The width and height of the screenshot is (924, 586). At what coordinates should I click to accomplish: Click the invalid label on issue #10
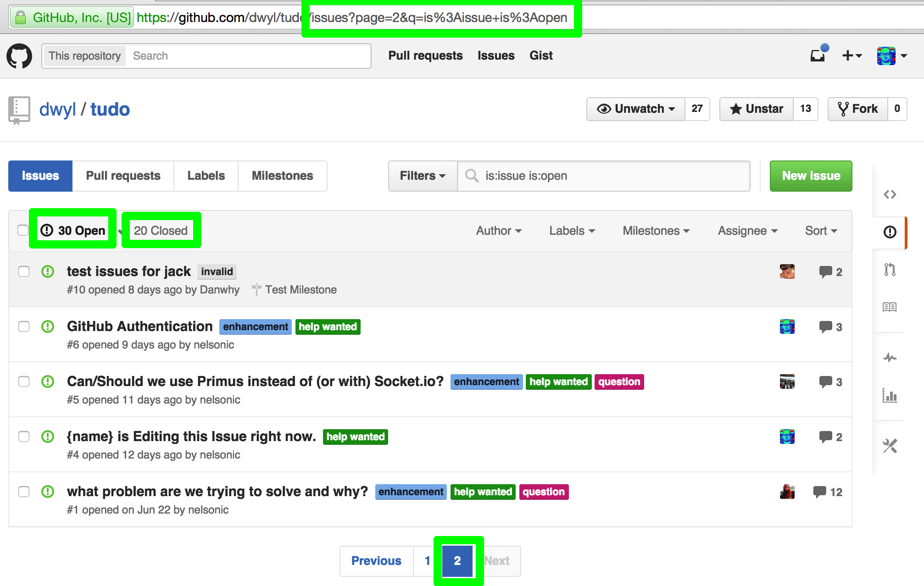[x=217, y=271]
